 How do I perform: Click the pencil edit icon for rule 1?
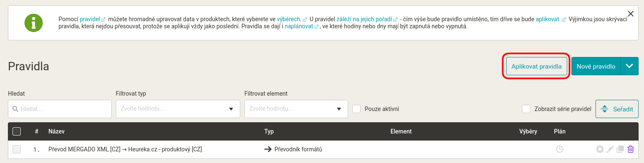point(610,149)
